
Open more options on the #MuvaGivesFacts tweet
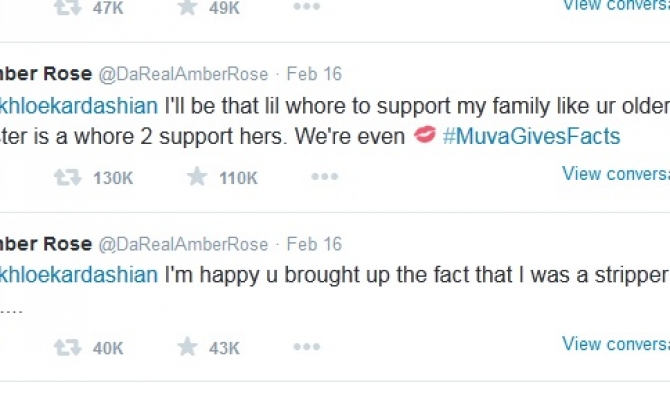pos(324,177)
